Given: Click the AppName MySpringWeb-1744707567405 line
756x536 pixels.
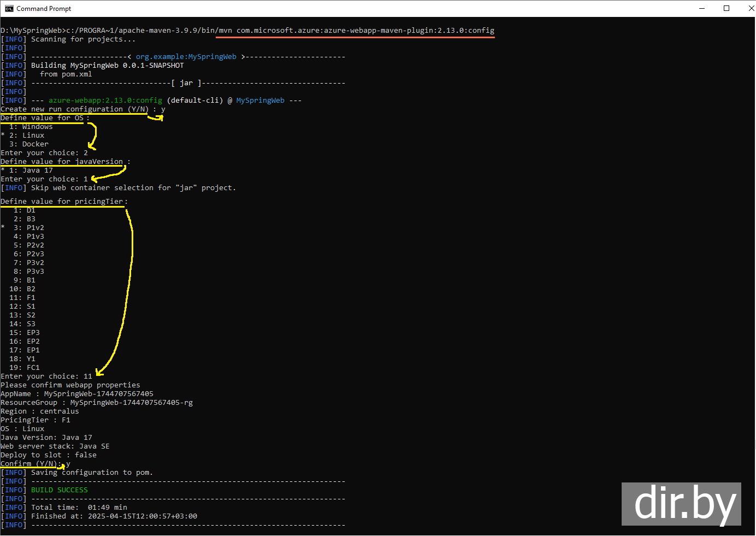Looking at the screenshot, I should pyautogui.click(x=76, y=394).
